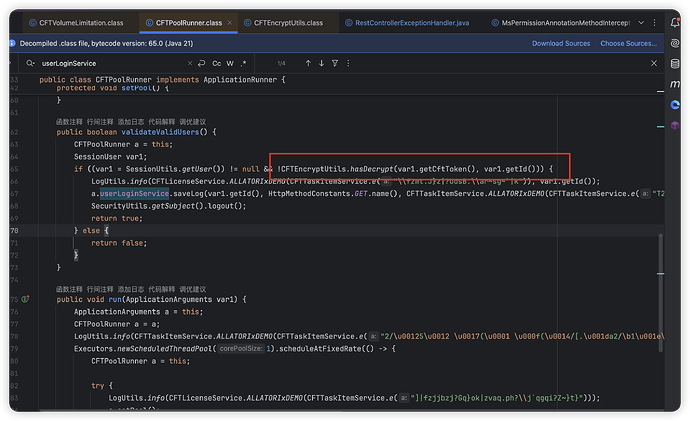Show the hidden editor tabs dropdown
This screenshot has height=421, width=690.
[x=641, y=22]
